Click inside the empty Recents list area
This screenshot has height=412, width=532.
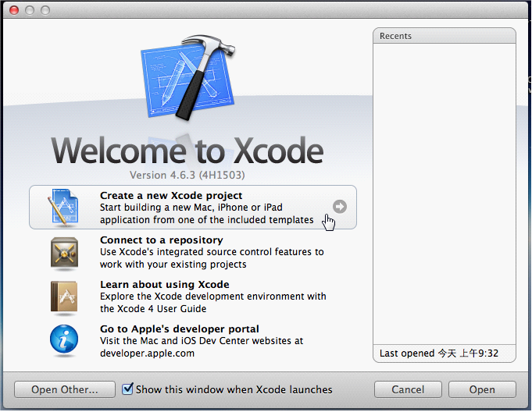[x=445, y=194]
